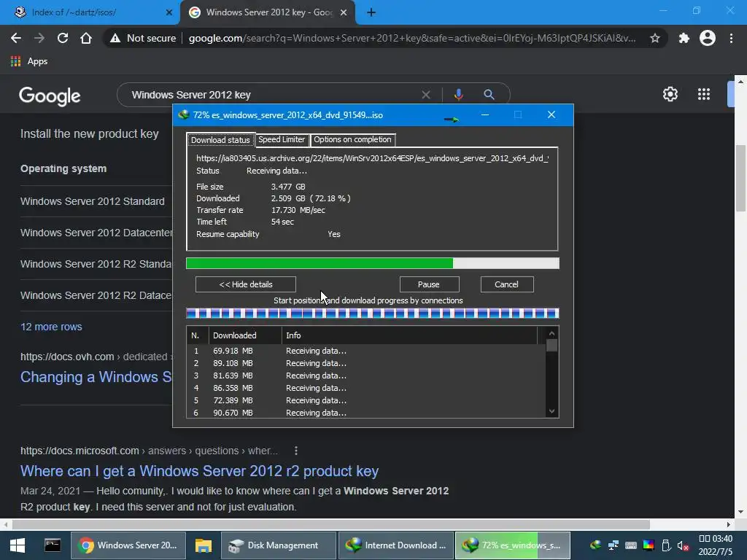Switch to the Speed Limiter tab

click(282, 139)
